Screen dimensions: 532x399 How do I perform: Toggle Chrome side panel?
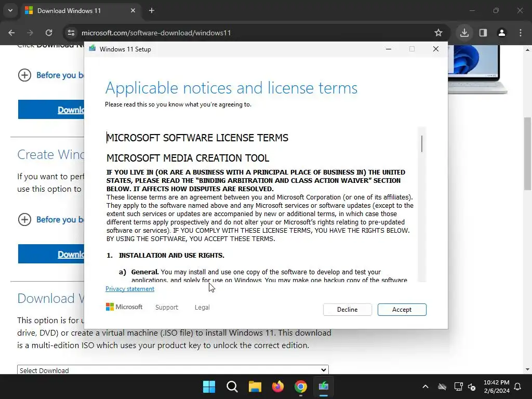483,33
